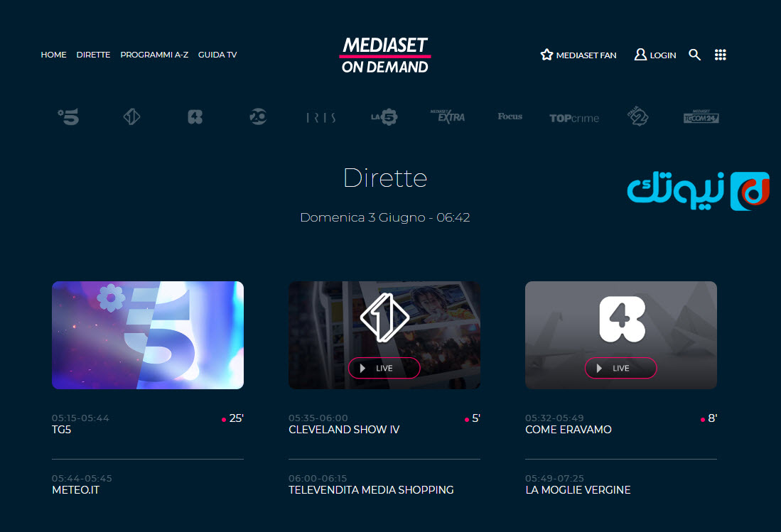Click the LA MOGLIE VERGINE title
Viewport: 781px width, 532px height.
pos(578,490)
